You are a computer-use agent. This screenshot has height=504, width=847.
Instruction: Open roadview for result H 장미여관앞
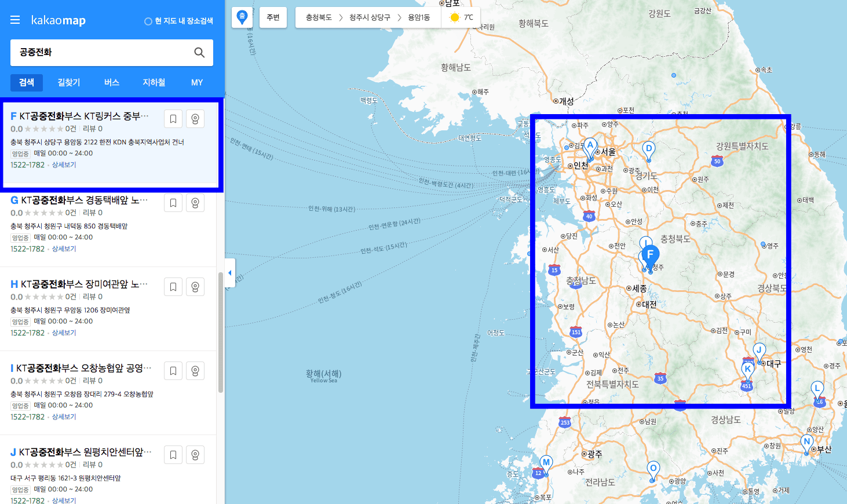coord(195,287)
